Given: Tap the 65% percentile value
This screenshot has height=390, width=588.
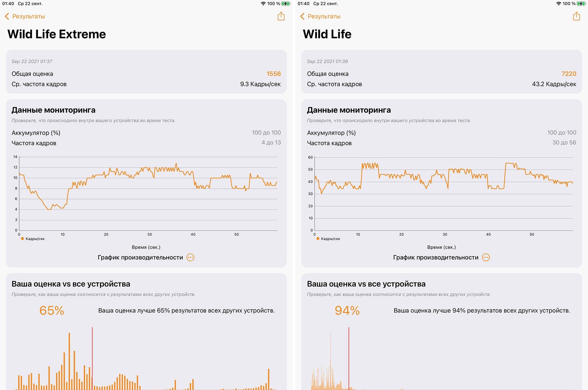Looking at the screenshot, I should coord(52,311).
